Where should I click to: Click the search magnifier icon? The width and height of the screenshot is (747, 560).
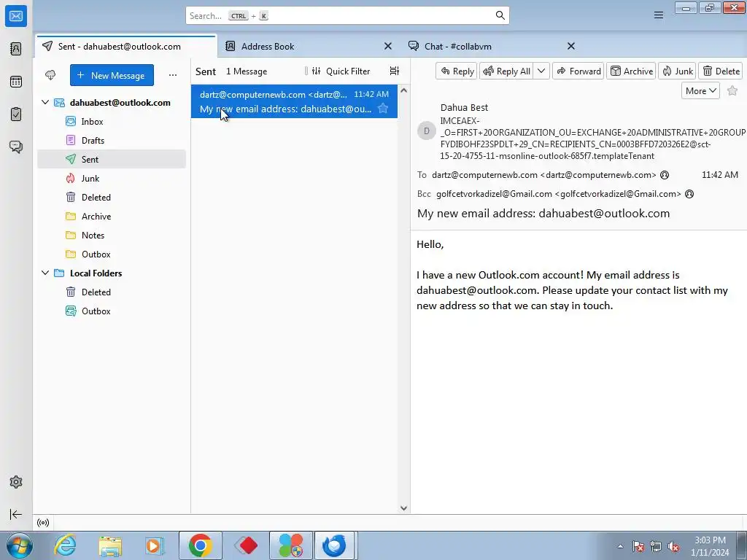point(500,15)
